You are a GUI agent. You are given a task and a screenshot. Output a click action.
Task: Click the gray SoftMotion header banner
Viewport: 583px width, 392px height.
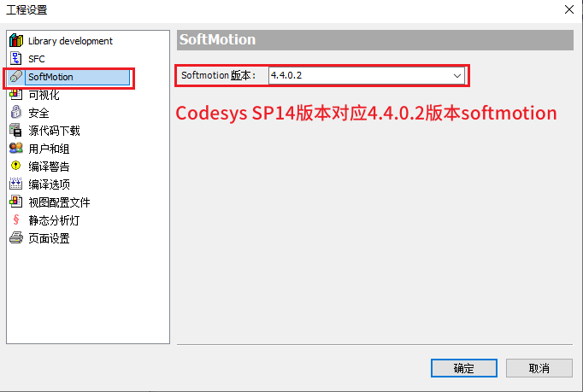(x=374, y=40)
